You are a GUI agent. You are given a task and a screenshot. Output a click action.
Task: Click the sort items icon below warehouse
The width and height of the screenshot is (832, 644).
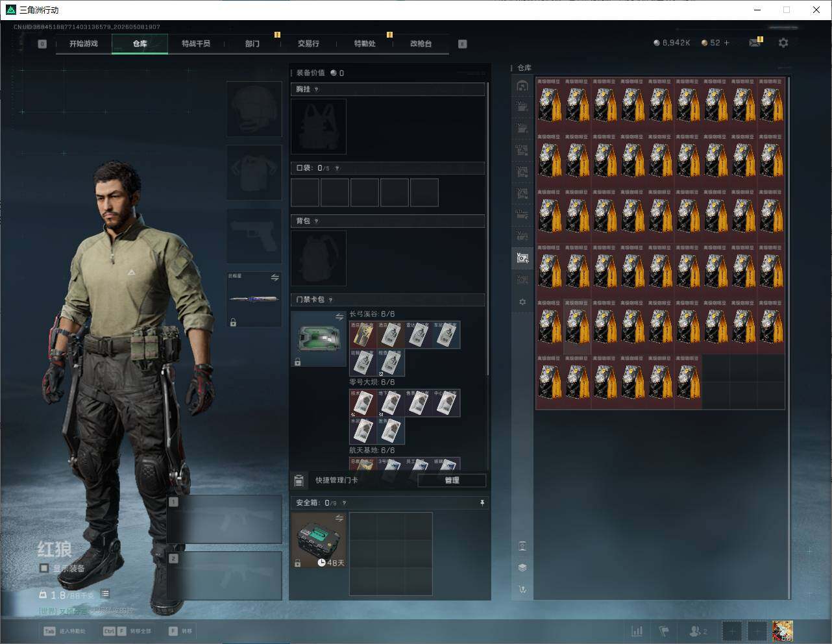(x=522, y=546)
